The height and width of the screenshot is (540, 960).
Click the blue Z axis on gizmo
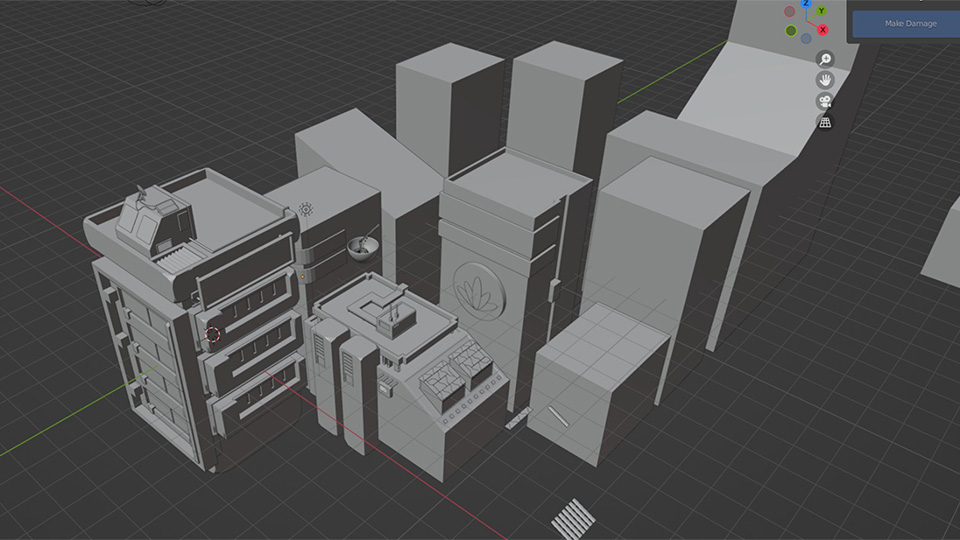tap(806, 2)
